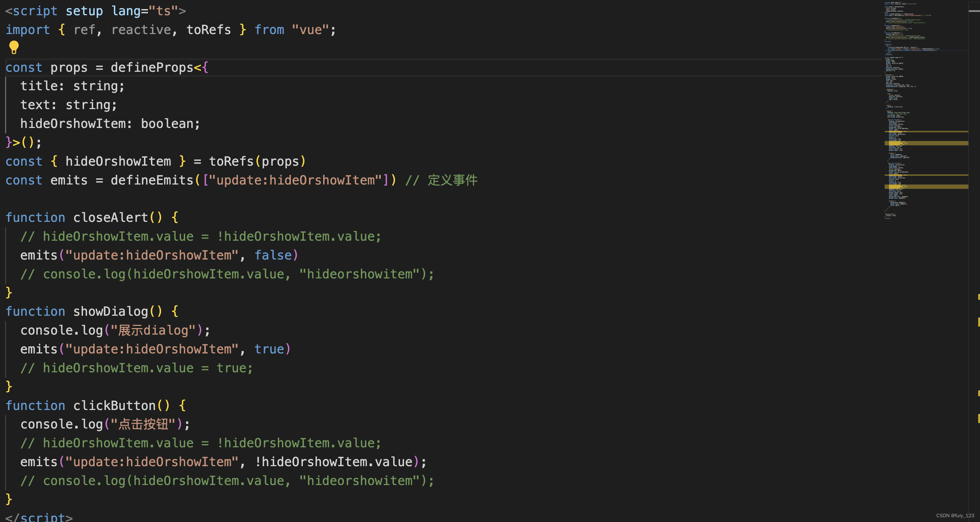Click the vertical scrollbar track on the right edge

(x=974, y=261)
